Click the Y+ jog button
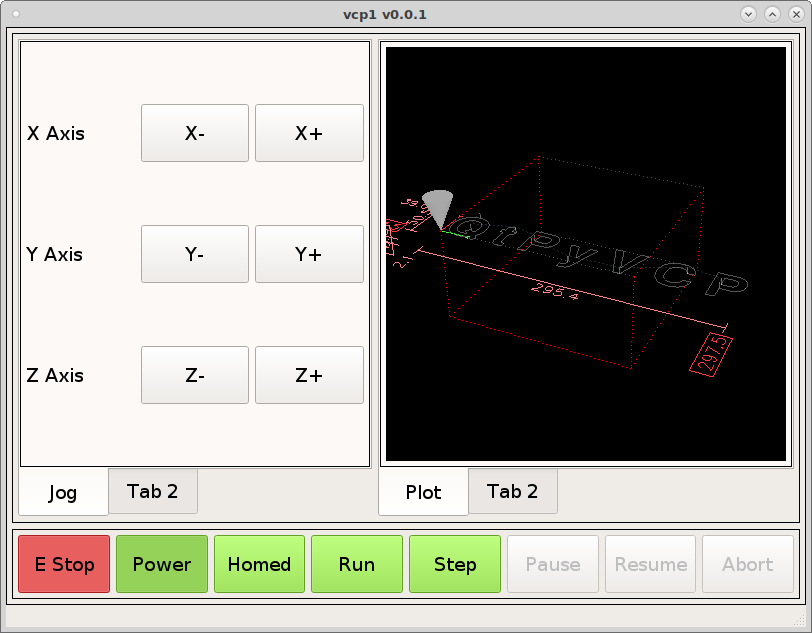This screenshot has width=812, height=633. 309,254
